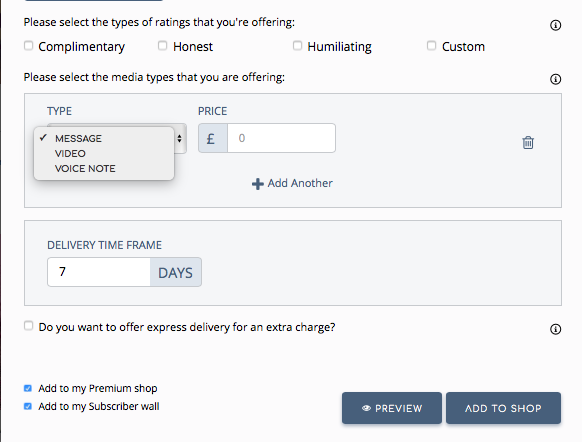Click the TYPE dropdown stepper arrows
The height and width of the screenshot is (442, 582).
180,138
